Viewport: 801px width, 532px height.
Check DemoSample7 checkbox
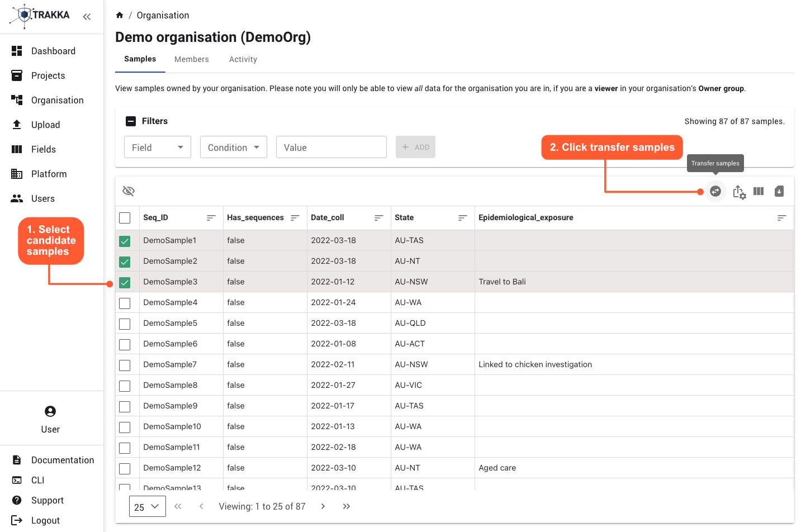tap(125, 365)
